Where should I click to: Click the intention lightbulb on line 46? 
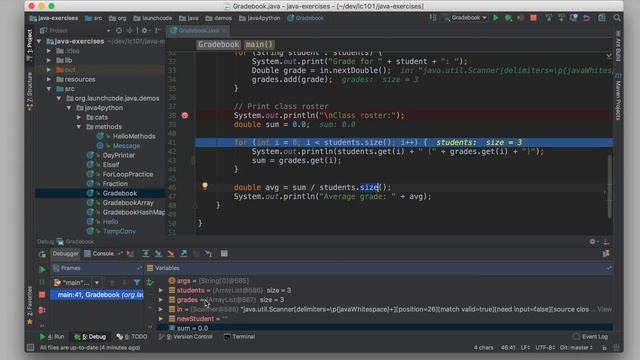pos(205,186)
